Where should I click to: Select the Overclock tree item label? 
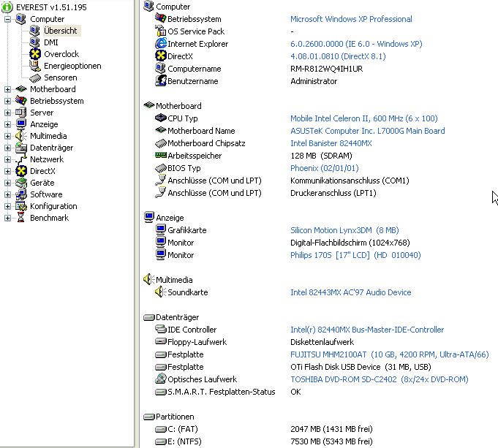(61, 54)
